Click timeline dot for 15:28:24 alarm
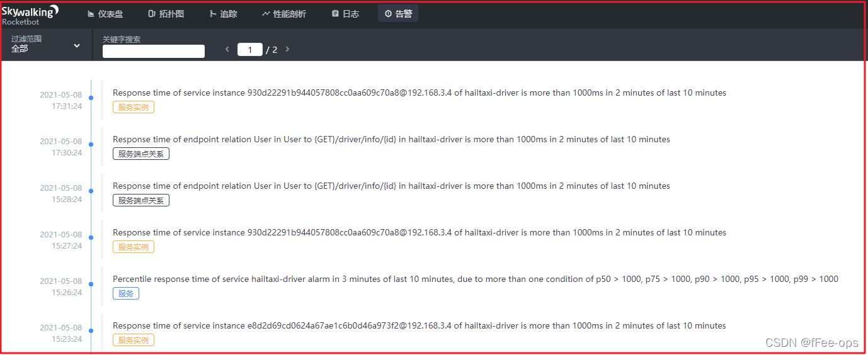Image resolution: width=868 pixels, height=355 pixels. [91, 191]
